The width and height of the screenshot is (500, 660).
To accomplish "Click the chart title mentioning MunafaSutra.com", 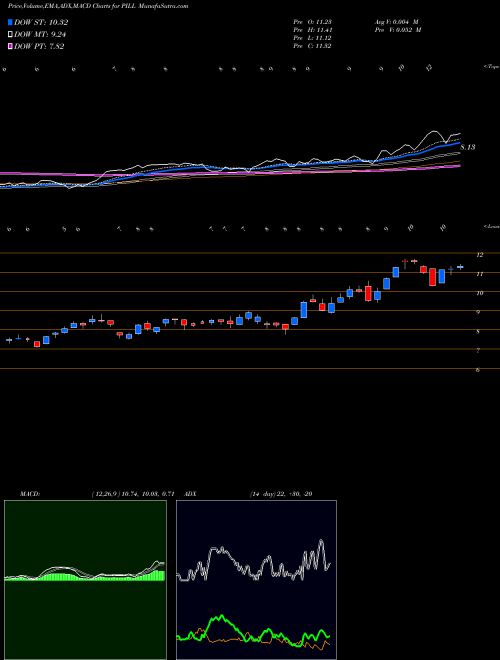I will (x=98, y=6).
